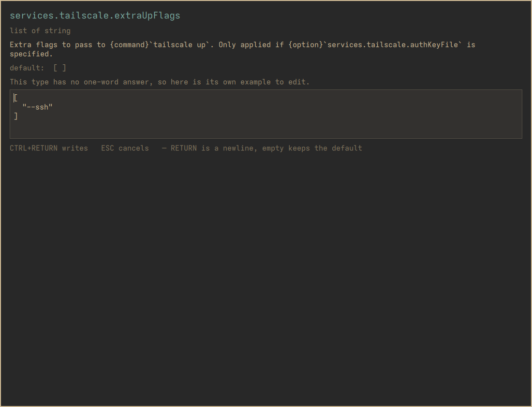Click the "ESC cancels" hint

[x=125, y=148]
